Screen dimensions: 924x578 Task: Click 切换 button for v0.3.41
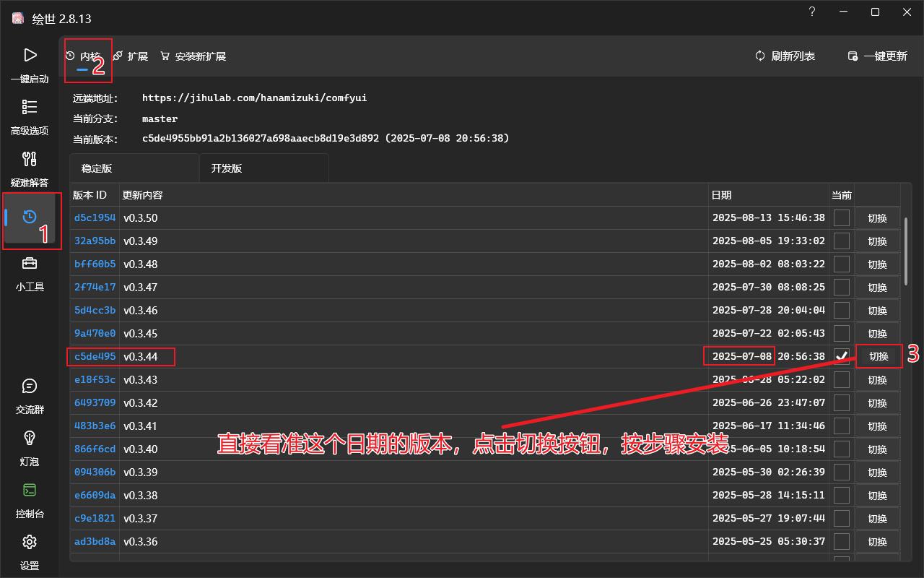[x=878, y=426]
